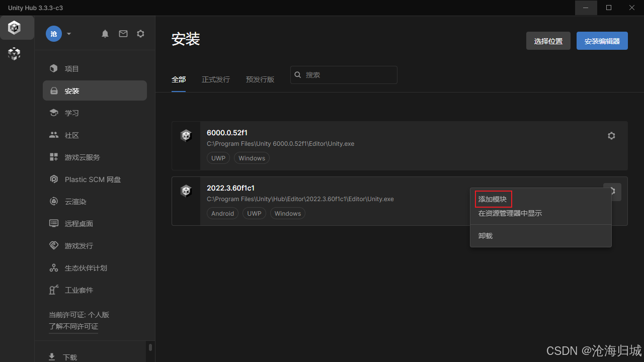Click 2022.3.60f1c1 version title

[230, 188]
